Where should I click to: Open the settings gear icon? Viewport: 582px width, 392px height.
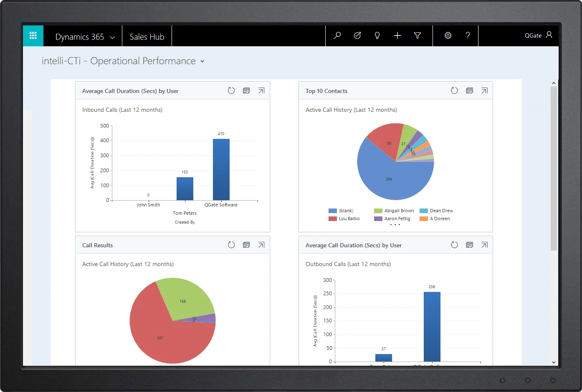(448, 35)
